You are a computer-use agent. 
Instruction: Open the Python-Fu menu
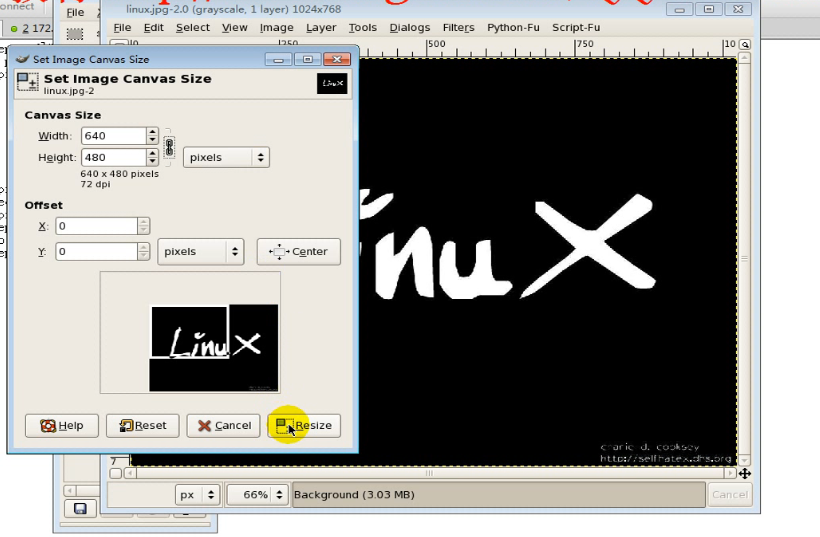coord(513,28)
